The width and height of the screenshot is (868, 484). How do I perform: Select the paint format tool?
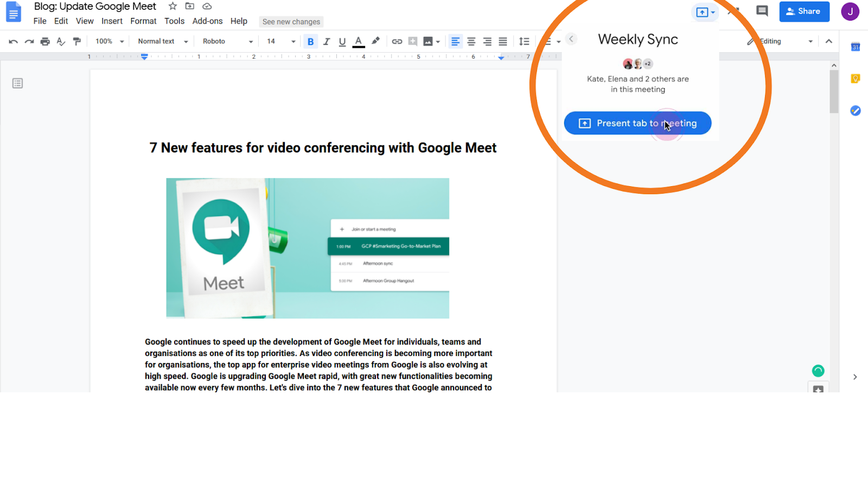76,41
